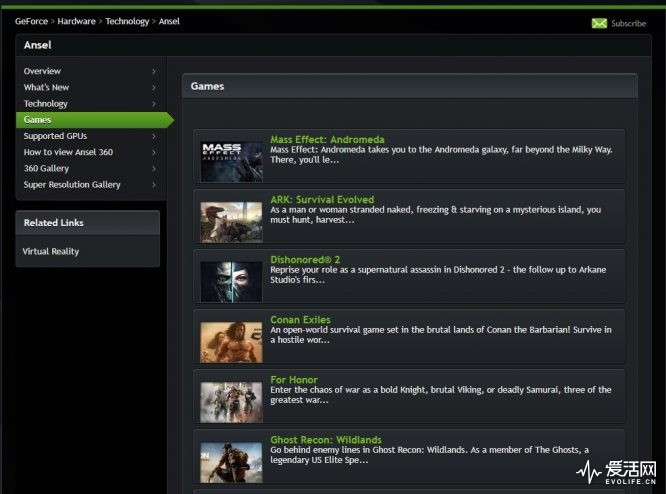Click the Related Links heading
Image resolution: width=666 pixels, height=494 pixels.
tap(54, 223)
